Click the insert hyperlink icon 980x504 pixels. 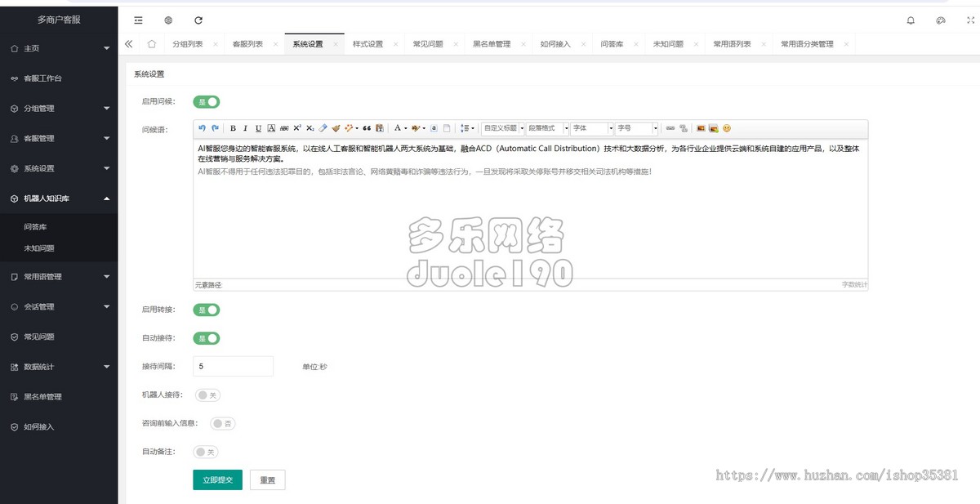670,128
